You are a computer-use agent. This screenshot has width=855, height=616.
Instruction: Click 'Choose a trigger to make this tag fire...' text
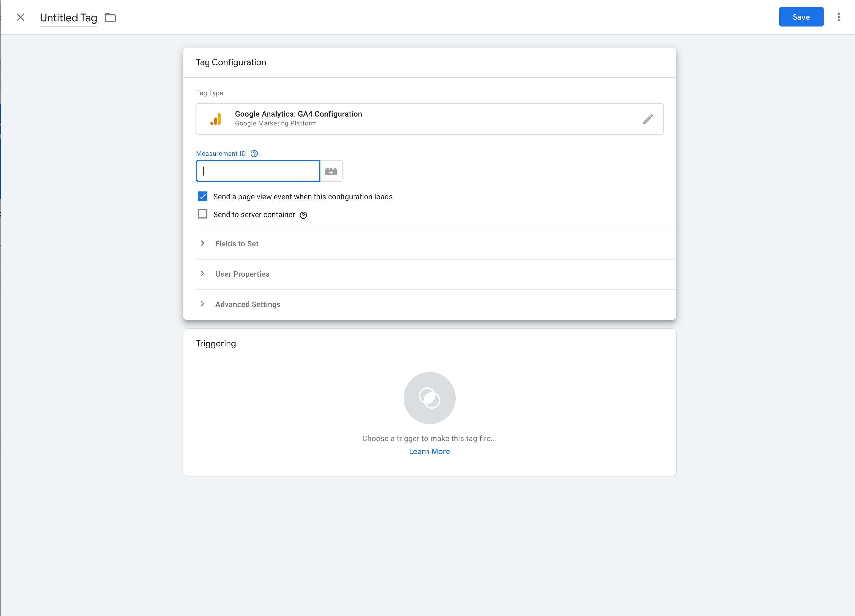(x=429, y=438)
